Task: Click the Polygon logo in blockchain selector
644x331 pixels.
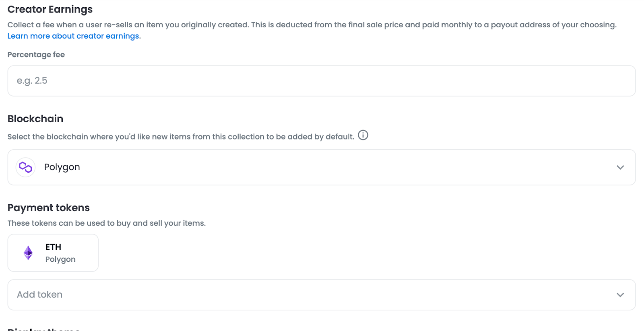Action: (26, 167)
